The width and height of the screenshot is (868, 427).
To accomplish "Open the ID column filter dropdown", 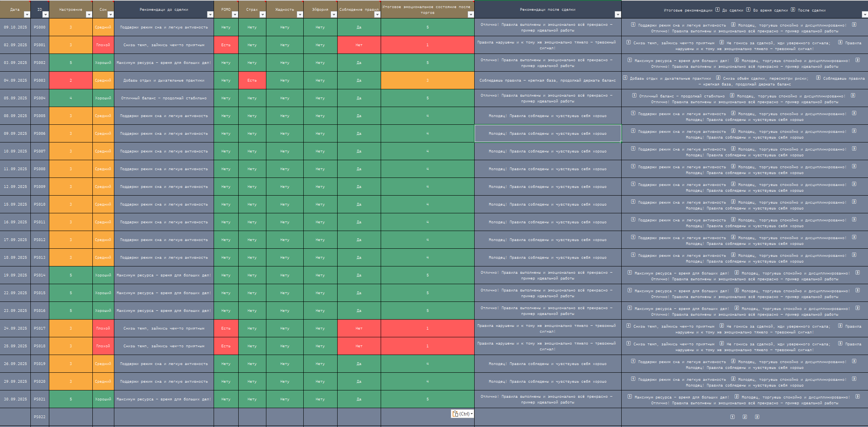I will click(45, 15).
